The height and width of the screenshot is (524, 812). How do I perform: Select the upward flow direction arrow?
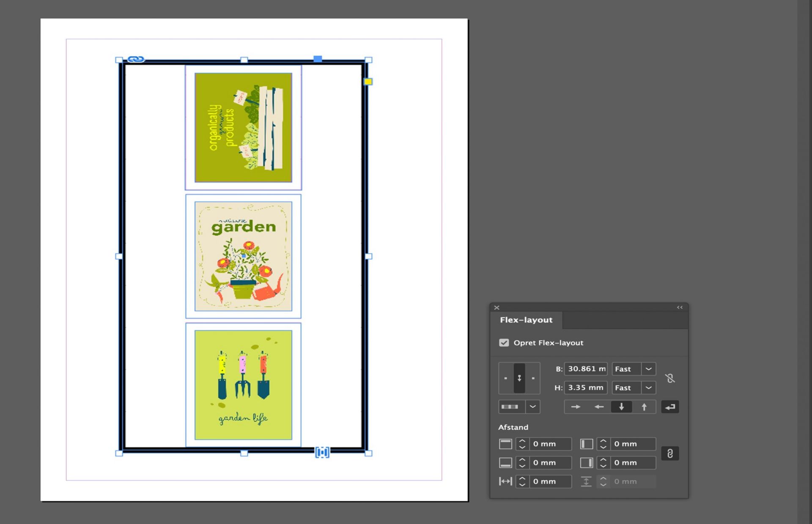[644, 407]
